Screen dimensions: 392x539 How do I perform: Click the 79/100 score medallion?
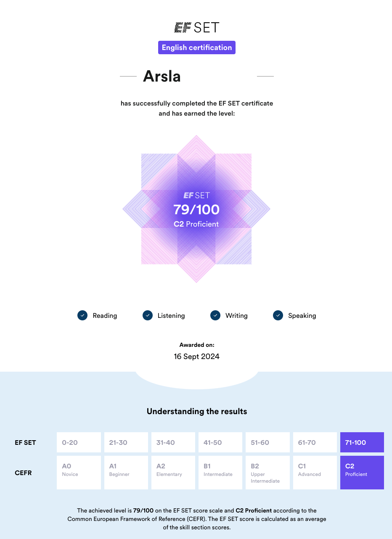point(196,209)
